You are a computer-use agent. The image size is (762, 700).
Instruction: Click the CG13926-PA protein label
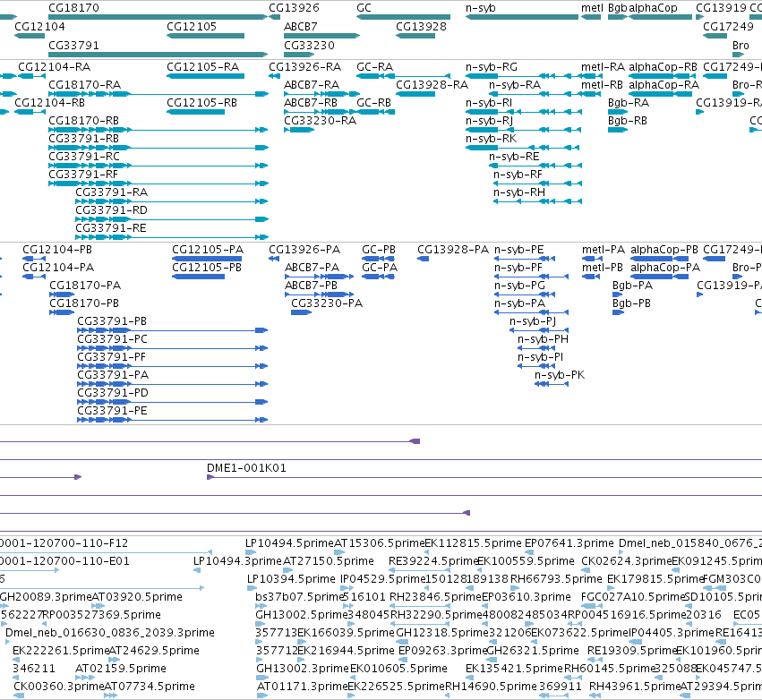pyautogui.click(x=304, y=250)
